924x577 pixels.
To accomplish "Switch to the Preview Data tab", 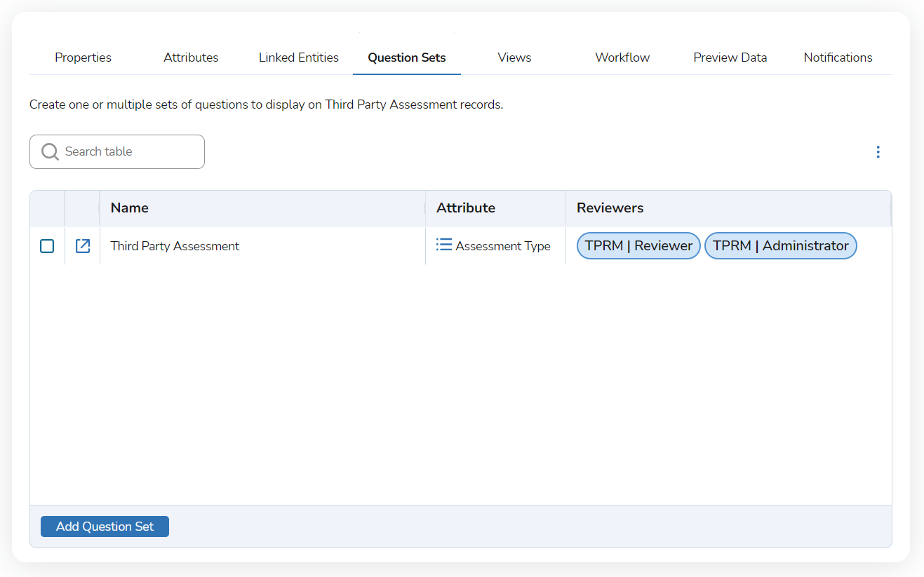I will pyautogui.click(x=730, y=57).
